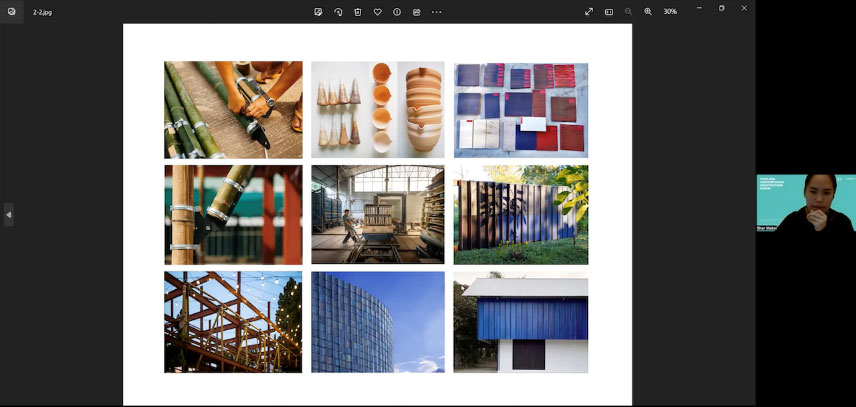Restore down the Photos window
856x407 pixels.
(x=721, y=8)
